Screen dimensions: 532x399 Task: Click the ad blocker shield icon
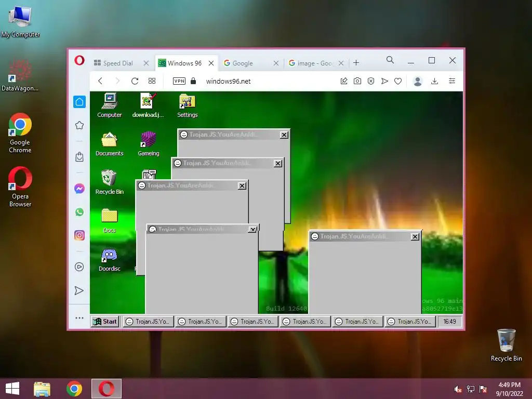click(371, 81)
